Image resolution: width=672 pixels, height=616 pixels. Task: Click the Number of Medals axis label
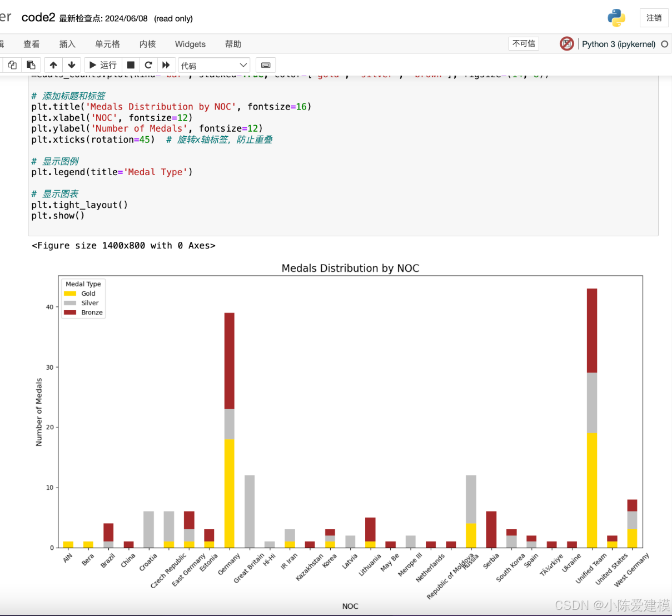point(39,412)
